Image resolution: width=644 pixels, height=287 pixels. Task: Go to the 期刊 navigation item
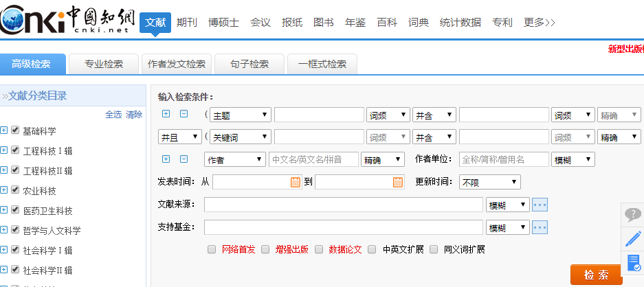187,22
